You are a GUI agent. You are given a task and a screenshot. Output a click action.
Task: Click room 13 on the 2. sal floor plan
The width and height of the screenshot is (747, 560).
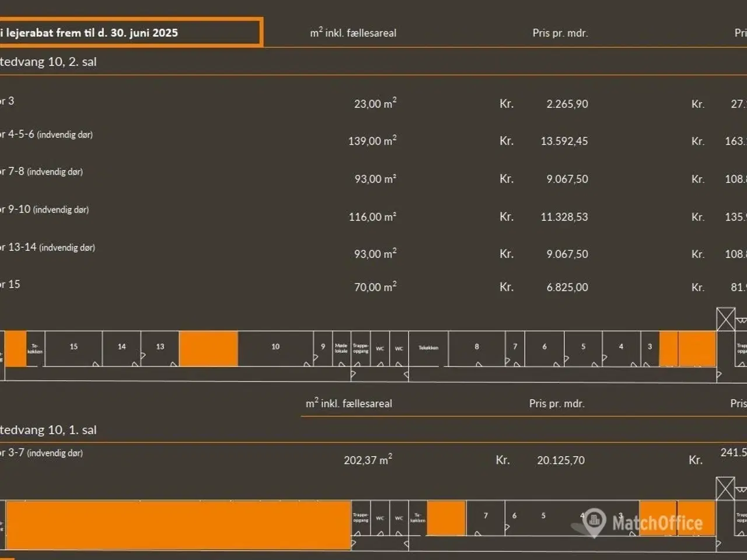[x=160, y=348]
